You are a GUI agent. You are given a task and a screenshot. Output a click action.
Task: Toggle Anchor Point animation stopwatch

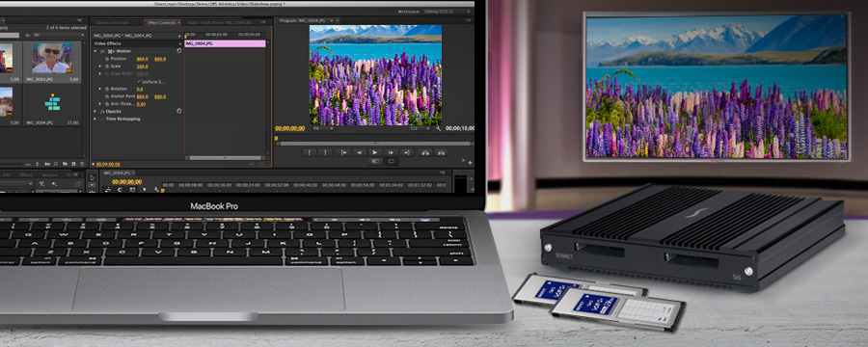[x=107, y=95]
